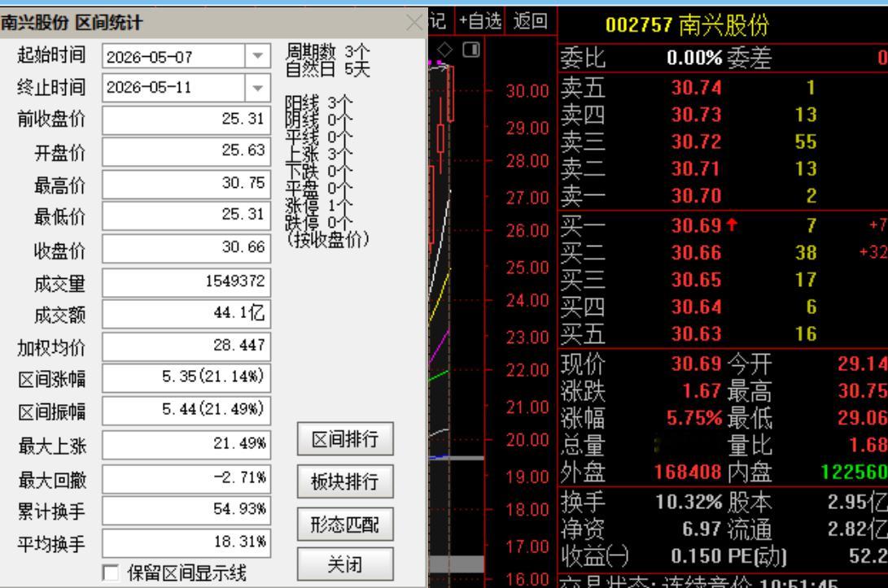Click the 涨幅 value 5.75%
This screenshot has height=588, width=888.
tap(694, 418)
